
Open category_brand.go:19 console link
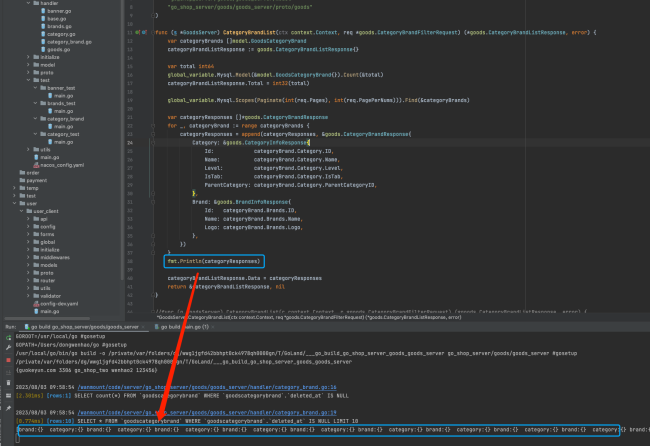coord(207,412)
